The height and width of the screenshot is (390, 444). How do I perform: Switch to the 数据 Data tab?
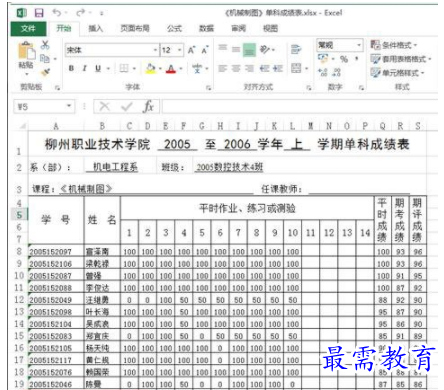click(206, 29)
